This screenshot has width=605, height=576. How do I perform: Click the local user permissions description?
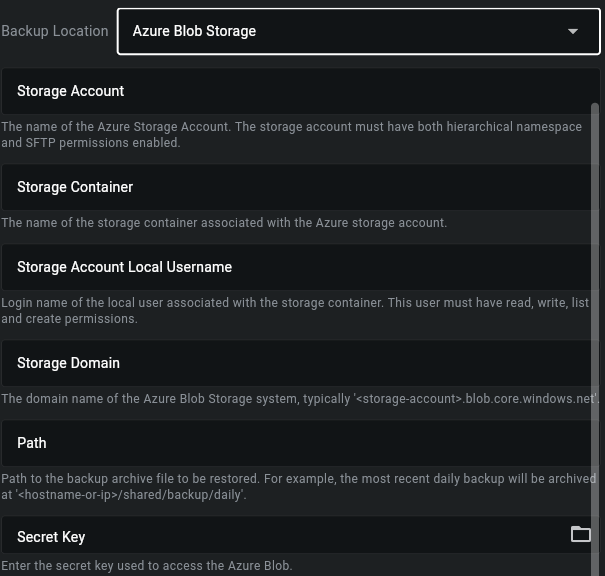point(295,311)
